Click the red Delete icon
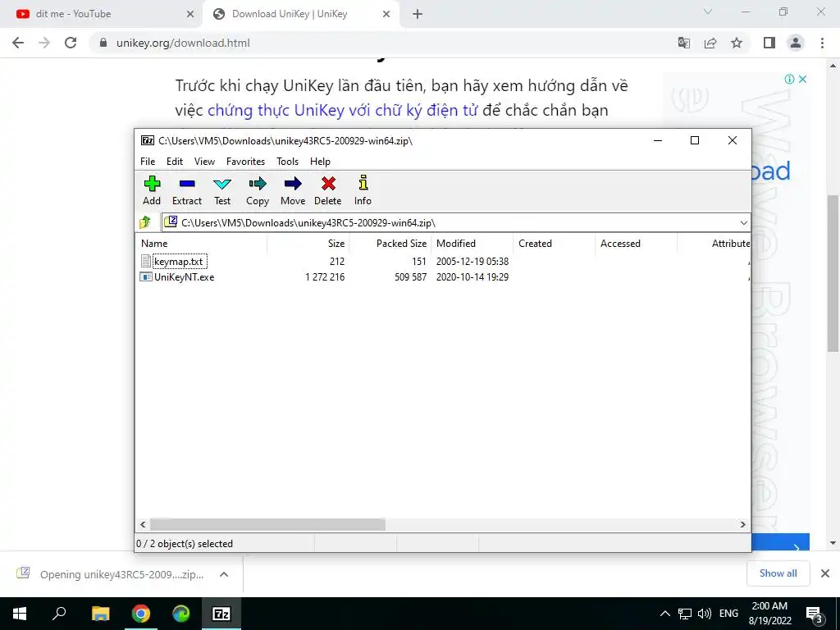This screenshot has width=840, height=630. (328, 184)
